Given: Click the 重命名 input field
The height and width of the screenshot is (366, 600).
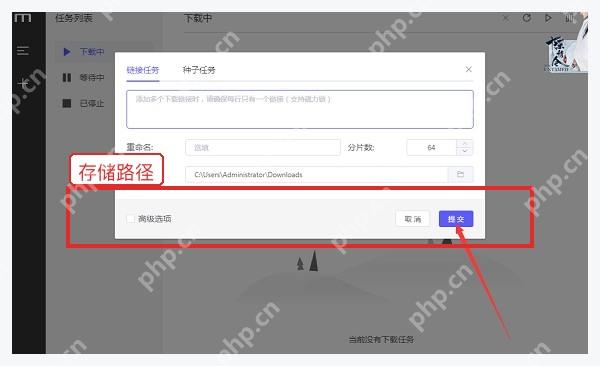Looking at the screenshot, I should (263, 147).
